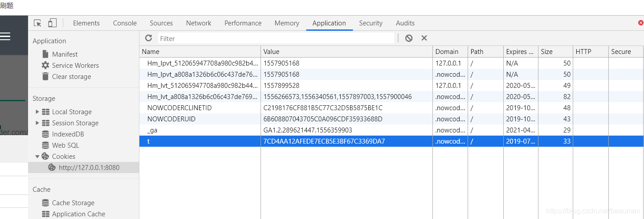
Task: Select the Hm_lvt_512065947708a980c982b44 cookie row
Action: (391, 86)
